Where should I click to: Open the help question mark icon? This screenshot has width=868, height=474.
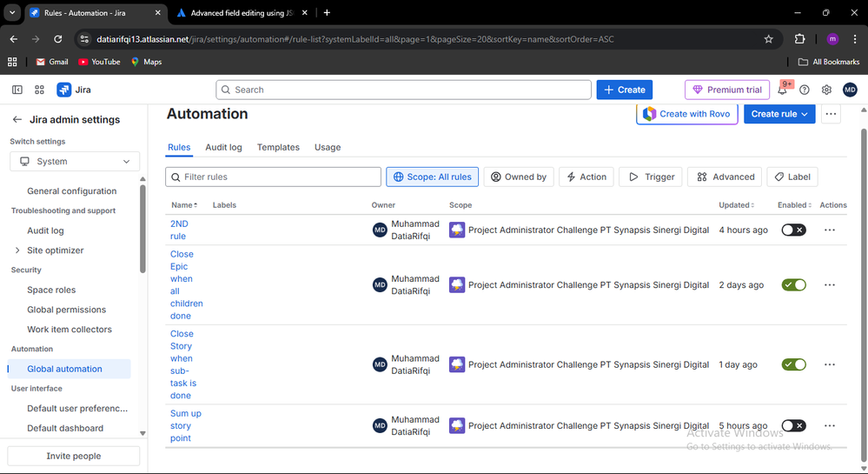tap(805, 90)
